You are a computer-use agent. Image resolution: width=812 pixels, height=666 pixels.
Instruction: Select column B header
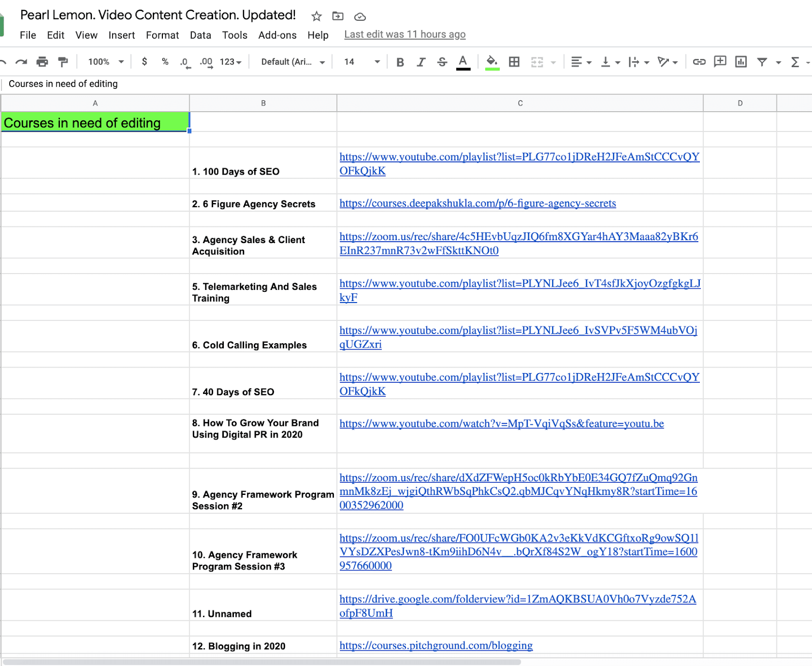click(x=263, y=103)
